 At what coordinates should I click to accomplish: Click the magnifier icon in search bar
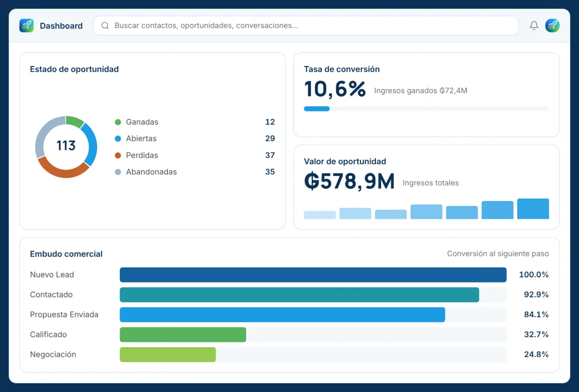click(105, 26)
